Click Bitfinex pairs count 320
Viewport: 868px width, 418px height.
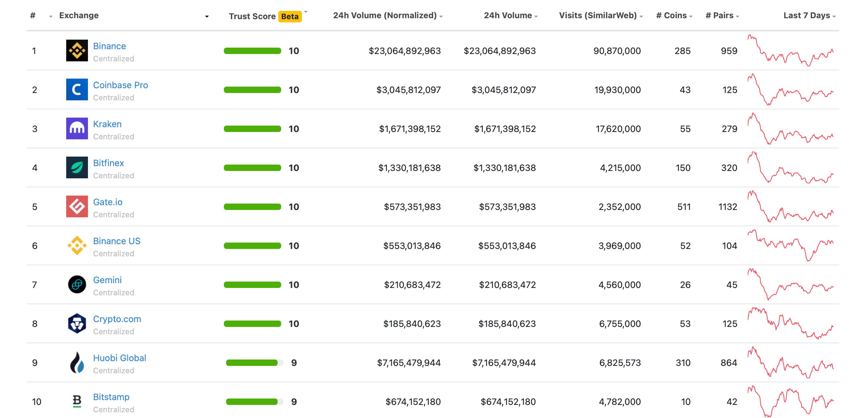729,168
